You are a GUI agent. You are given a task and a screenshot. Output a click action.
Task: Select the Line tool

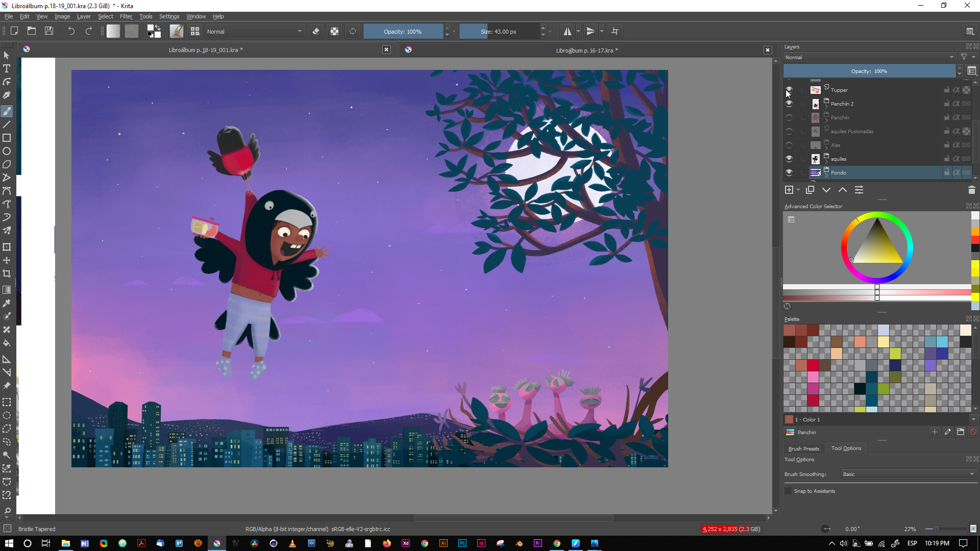7,124
